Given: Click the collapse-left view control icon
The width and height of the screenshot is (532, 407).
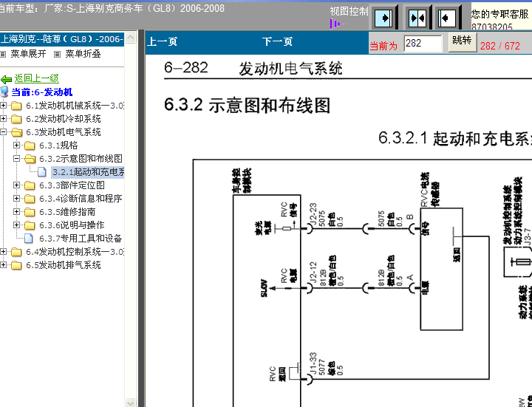Looking at the screenshot, I should pyautogui.click(x=448, y=17).
